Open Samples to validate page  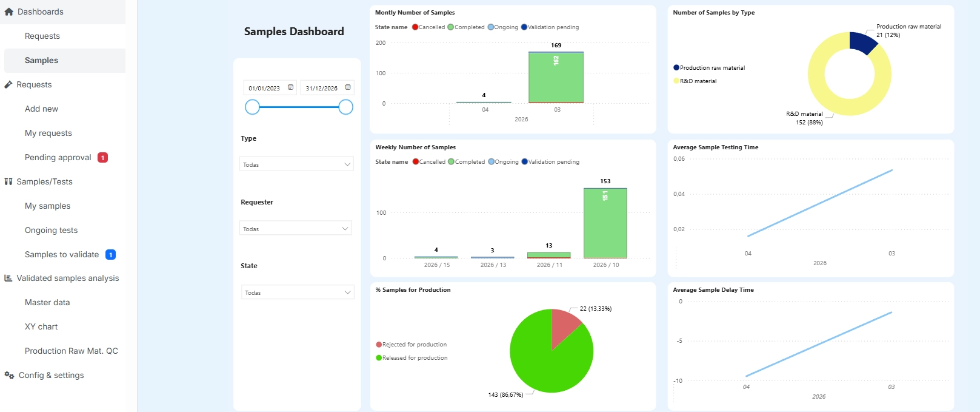click(x=62, y=254)
